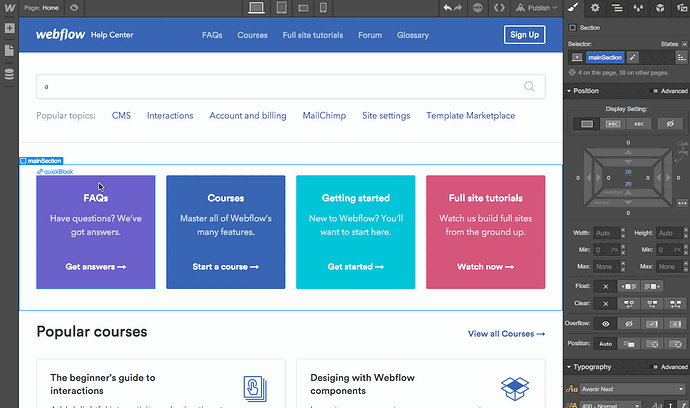Set Clear to none

coord(606,304)
